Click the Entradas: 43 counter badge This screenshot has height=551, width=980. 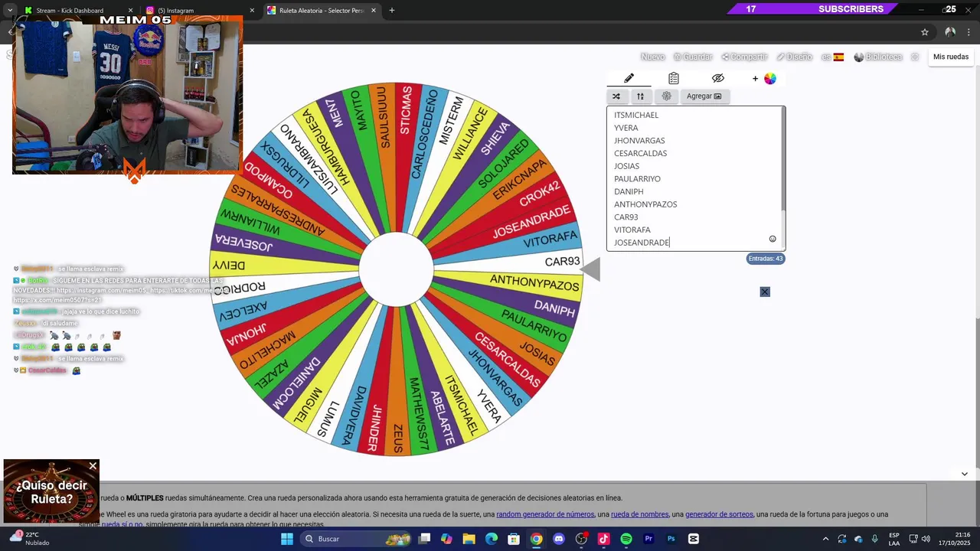click(766, 259)
